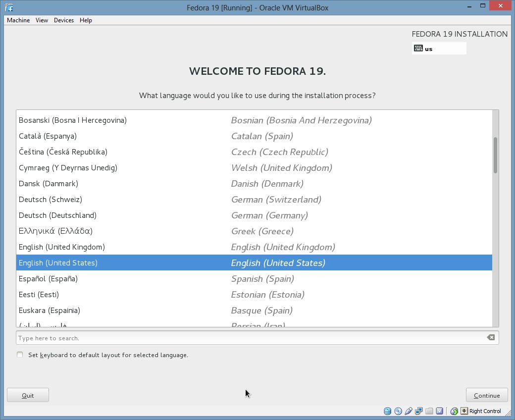
Task: Click the optical disc (CD) status icon
Action: click(398, 411)
